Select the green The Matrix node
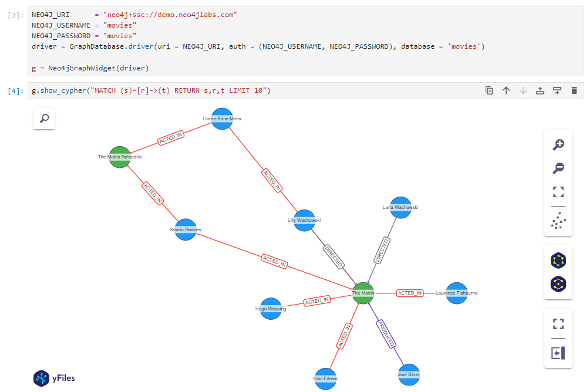The width and height of the screenshot is (586, 392). coord(363,293)
